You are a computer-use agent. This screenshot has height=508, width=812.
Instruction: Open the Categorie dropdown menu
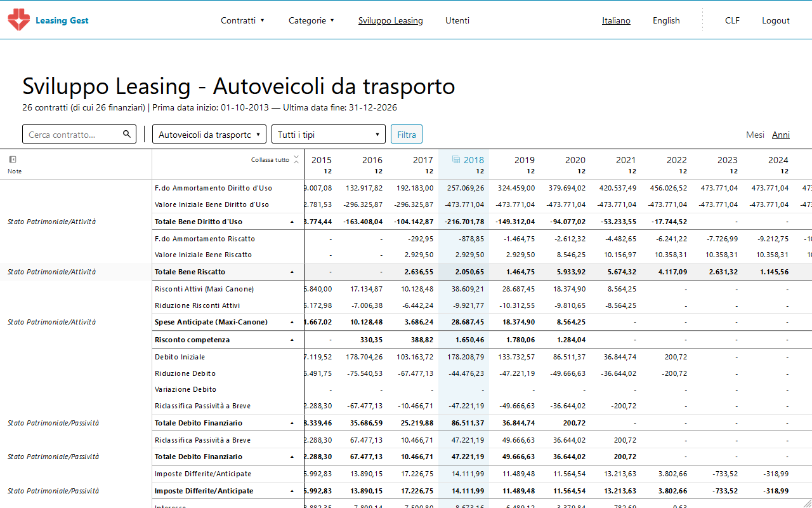coord(311,20)
